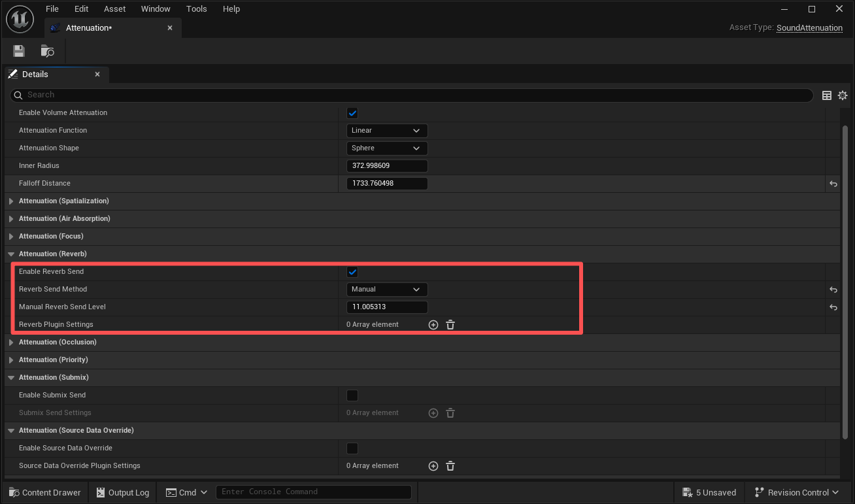Open the Content Drawer
The height and width of the screenshot is (504, 855).
click(x=44, y=492)
